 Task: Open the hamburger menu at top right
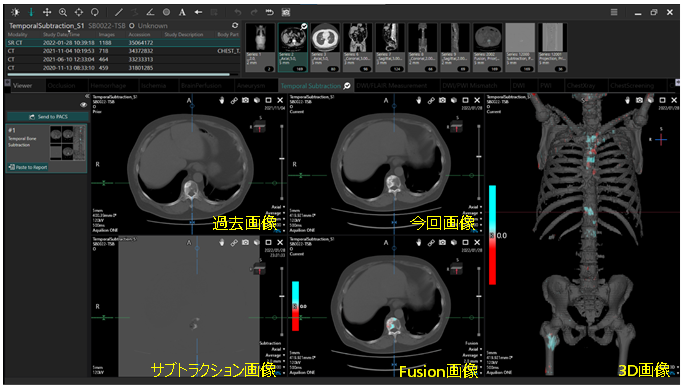614,12
